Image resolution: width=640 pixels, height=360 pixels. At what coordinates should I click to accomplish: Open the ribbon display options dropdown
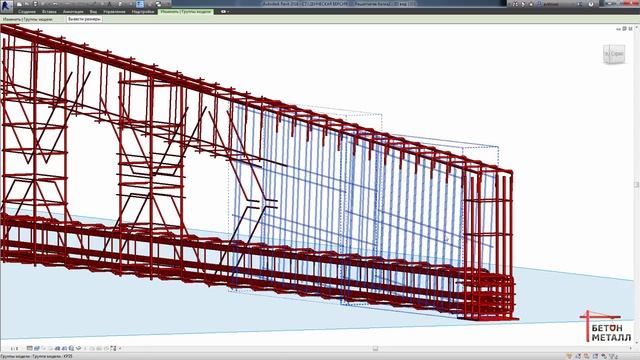click(x=224, y=12)
